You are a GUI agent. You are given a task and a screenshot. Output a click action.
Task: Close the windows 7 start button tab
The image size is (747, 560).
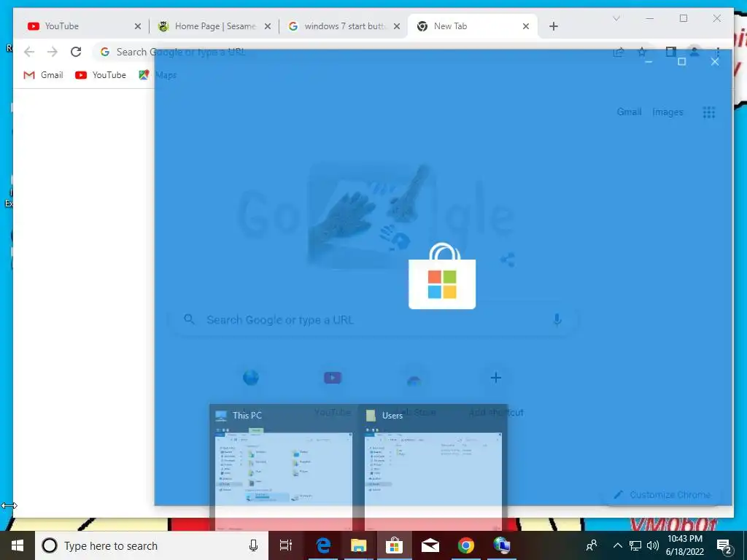pos(396,26)
